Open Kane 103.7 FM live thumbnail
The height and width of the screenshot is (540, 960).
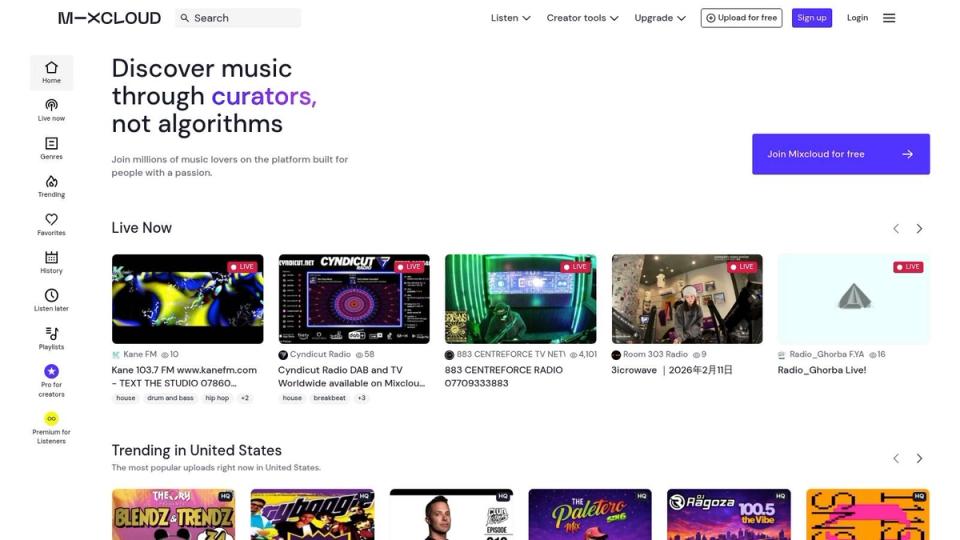(x=187, y=299)
